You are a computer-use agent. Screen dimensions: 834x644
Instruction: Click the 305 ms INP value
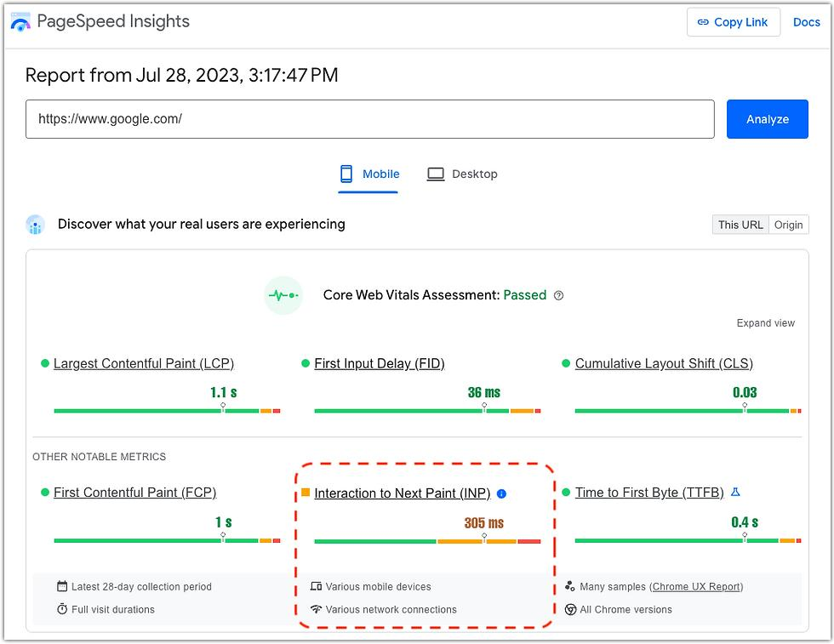pos(483,522)
